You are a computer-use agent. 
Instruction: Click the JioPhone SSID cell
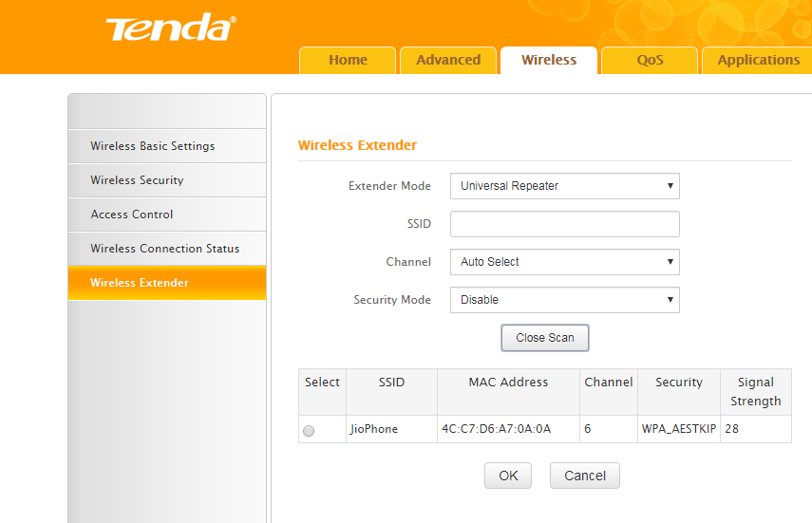pyautogui.click(x=391, y=429)
